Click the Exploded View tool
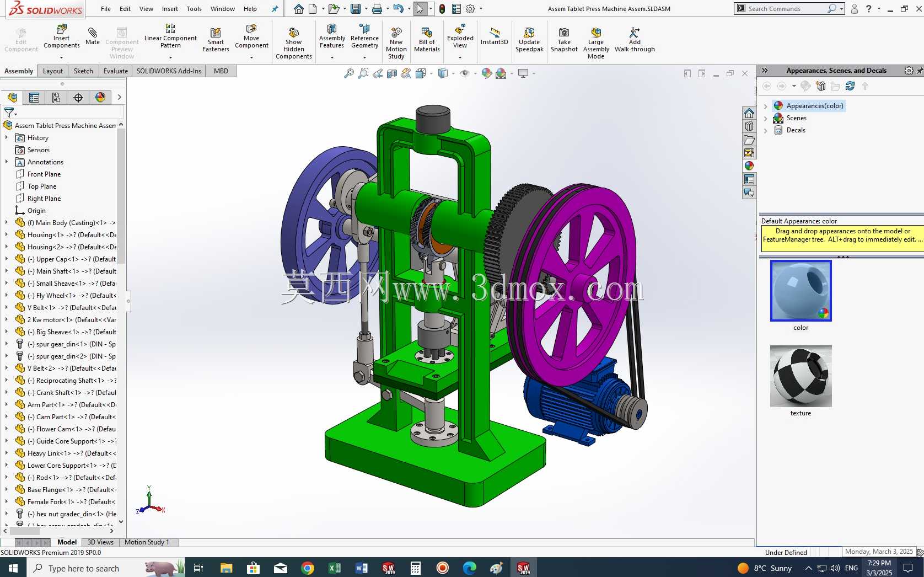The height and width of the screenshot is (577, 924). click(x=460, y=36)
